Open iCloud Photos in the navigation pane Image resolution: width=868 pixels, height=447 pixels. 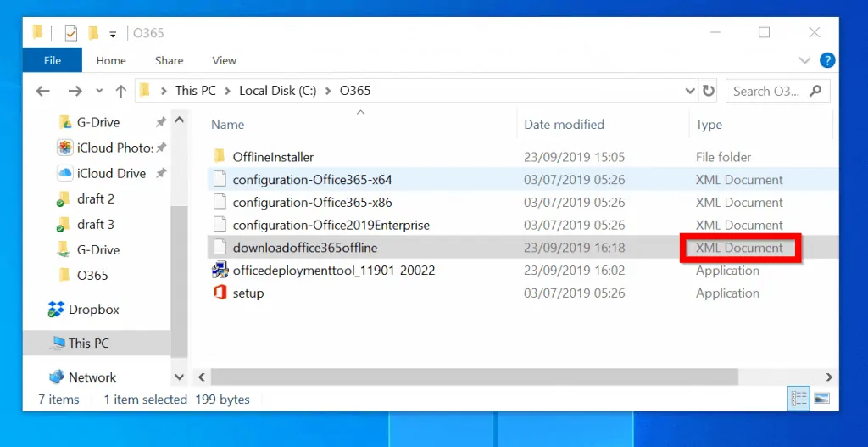(x=114, y=148)
